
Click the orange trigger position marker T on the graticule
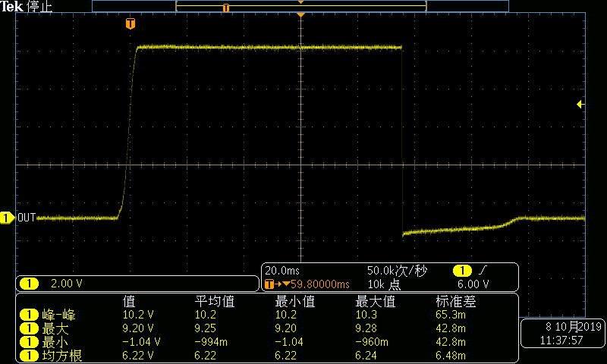pyautogui.click(x=131, y=24)
